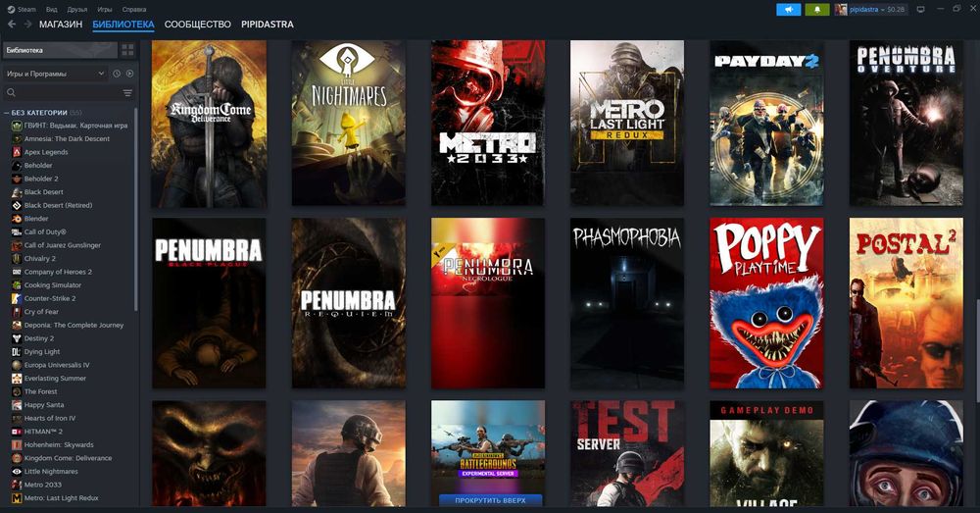Switch to Big Picture mode icon

(x=920, y=10)
